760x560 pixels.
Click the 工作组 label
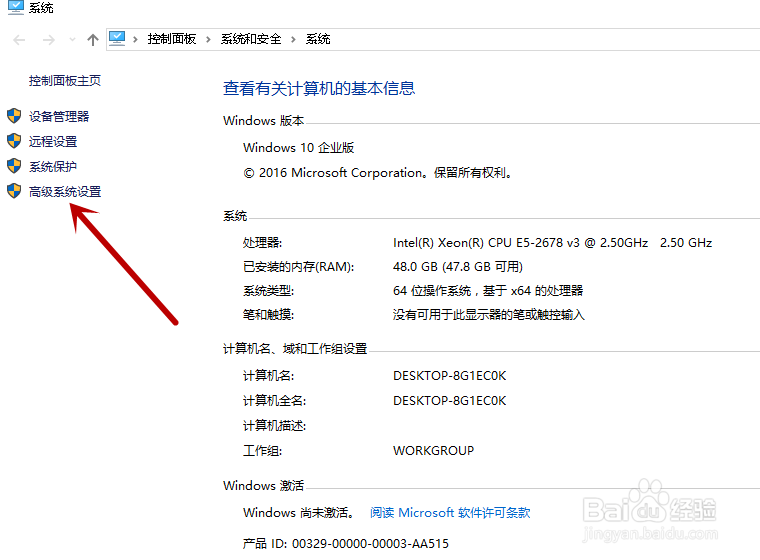(x=262, y=451)
